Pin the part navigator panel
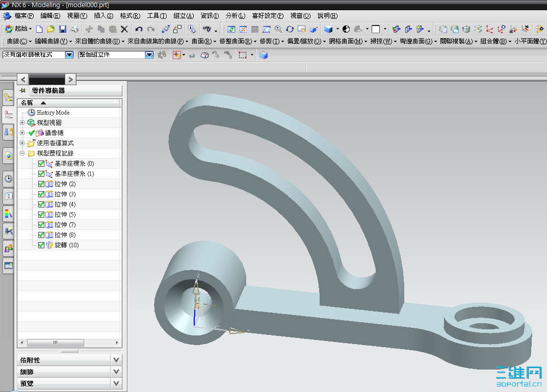547x392 pixels. pyautogui.click(x=22, y=90)
